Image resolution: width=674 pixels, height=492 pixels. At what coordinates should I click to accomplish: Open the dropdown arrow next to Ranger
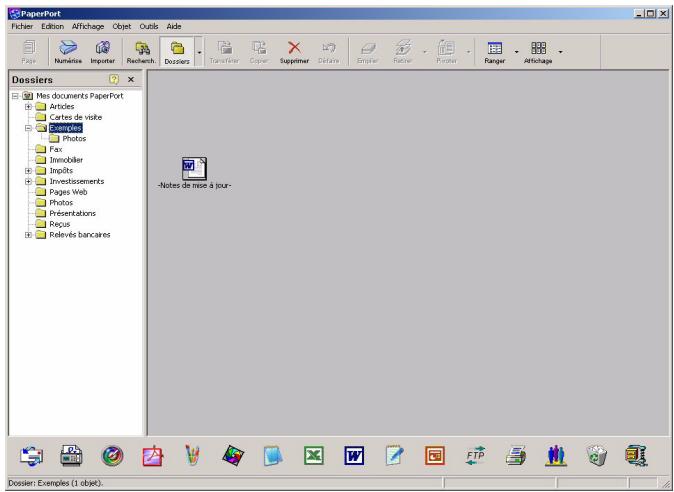516,52
